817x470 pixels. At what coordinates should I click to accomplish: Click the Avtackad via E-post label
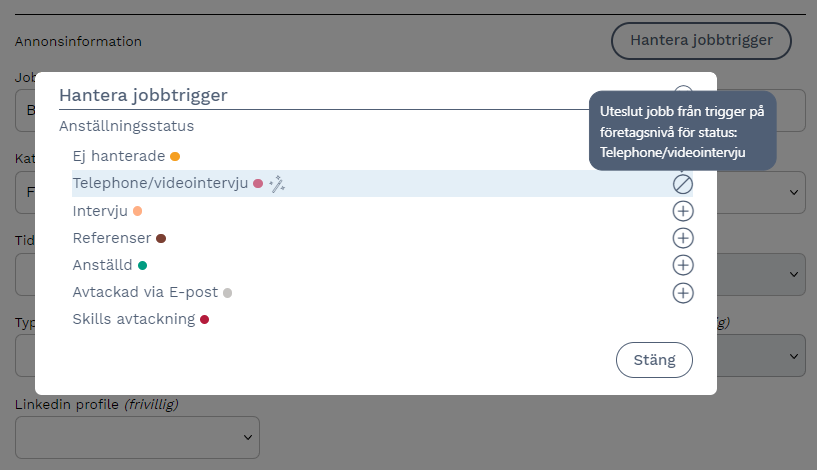[145, 292]
